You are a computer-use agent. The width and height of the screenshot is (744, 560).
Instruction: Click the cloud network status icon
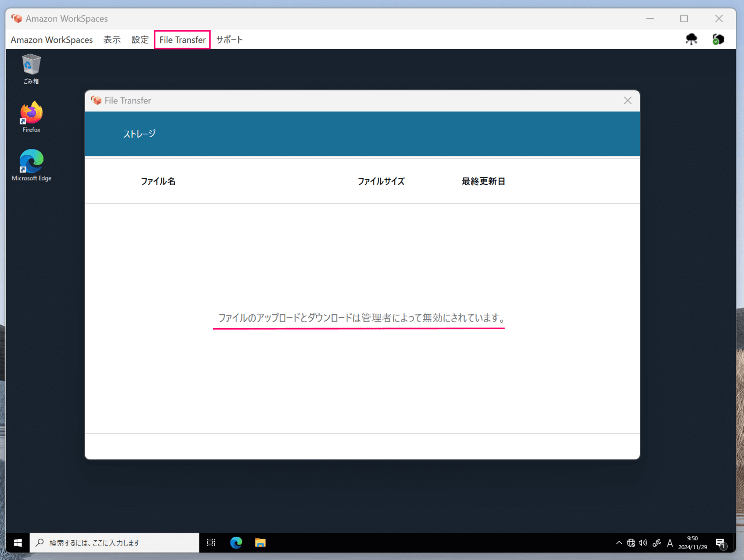click(x=691, y=39)
